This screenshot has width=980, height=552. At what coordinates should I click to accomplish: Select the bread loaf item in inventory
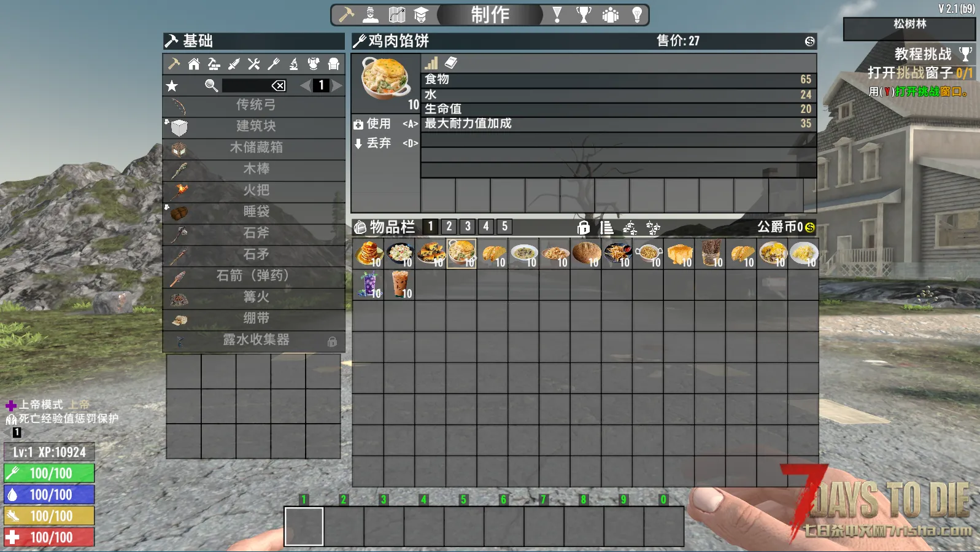[x=586, y=253]
